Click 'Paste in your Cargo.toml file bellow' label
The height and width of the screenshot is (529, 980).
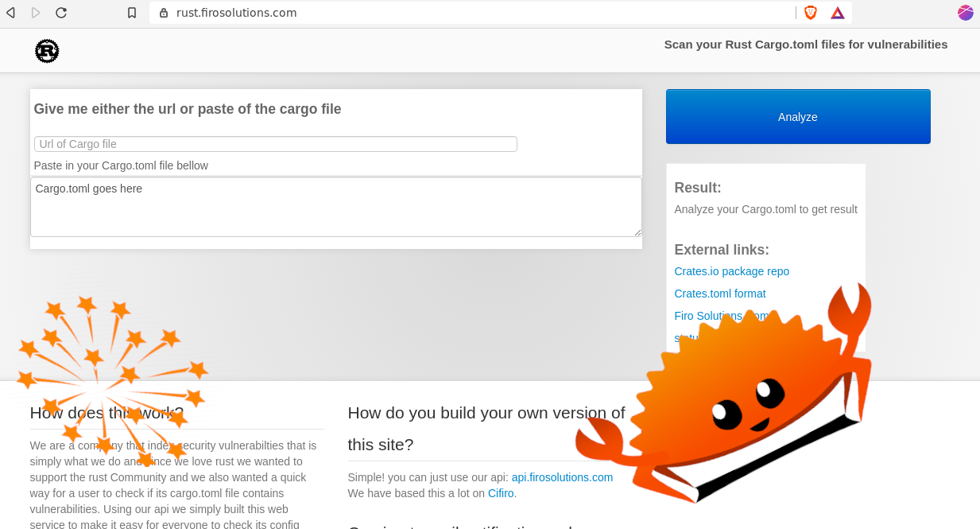[121, 165]
